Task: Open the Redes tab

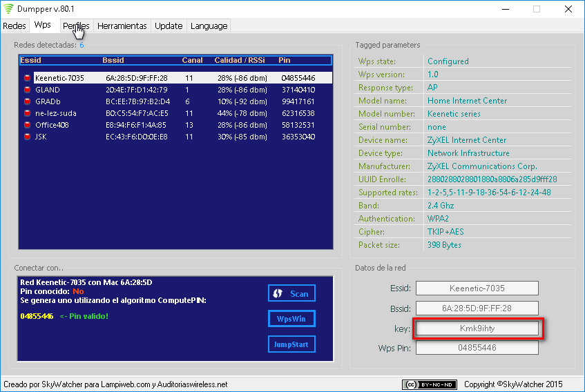Action: 15,26
